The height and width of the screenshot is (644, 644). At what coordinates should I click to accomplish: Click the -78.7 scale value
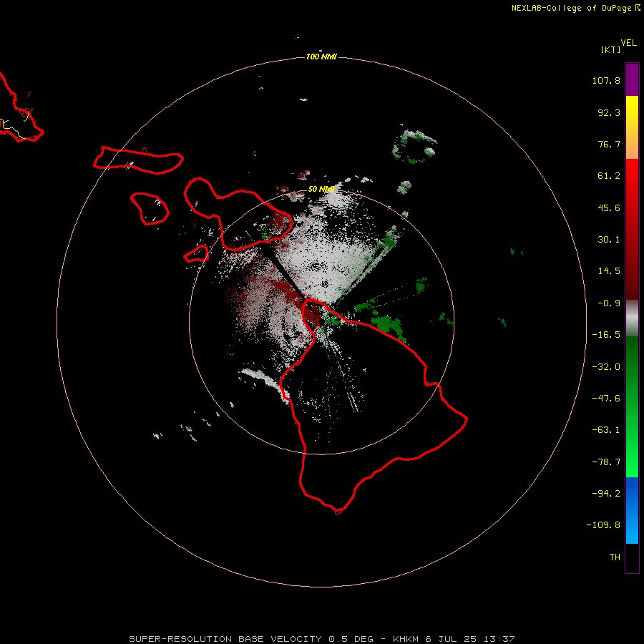pyautogui.click(x=606, y=462)
